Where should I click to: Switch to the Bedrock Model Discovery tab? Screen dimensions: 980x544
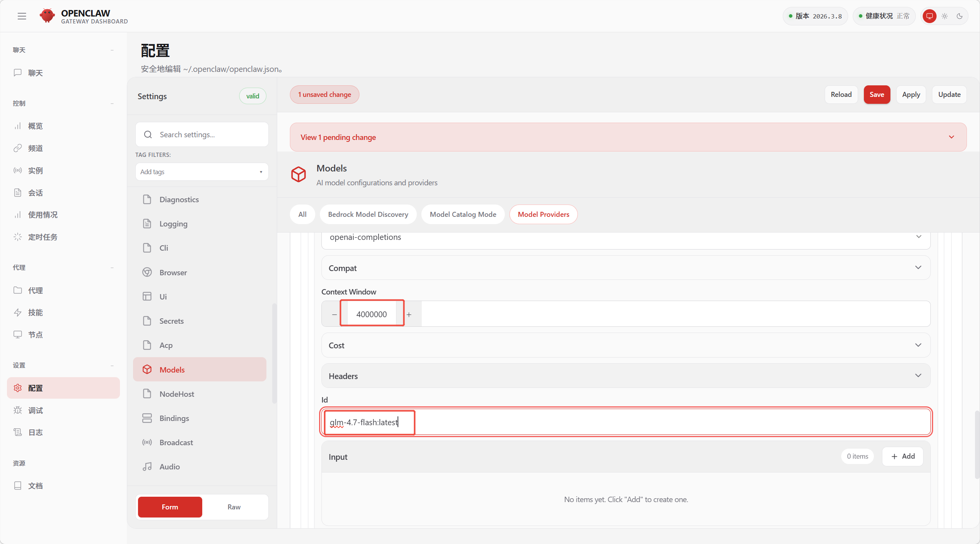(368, 214)
